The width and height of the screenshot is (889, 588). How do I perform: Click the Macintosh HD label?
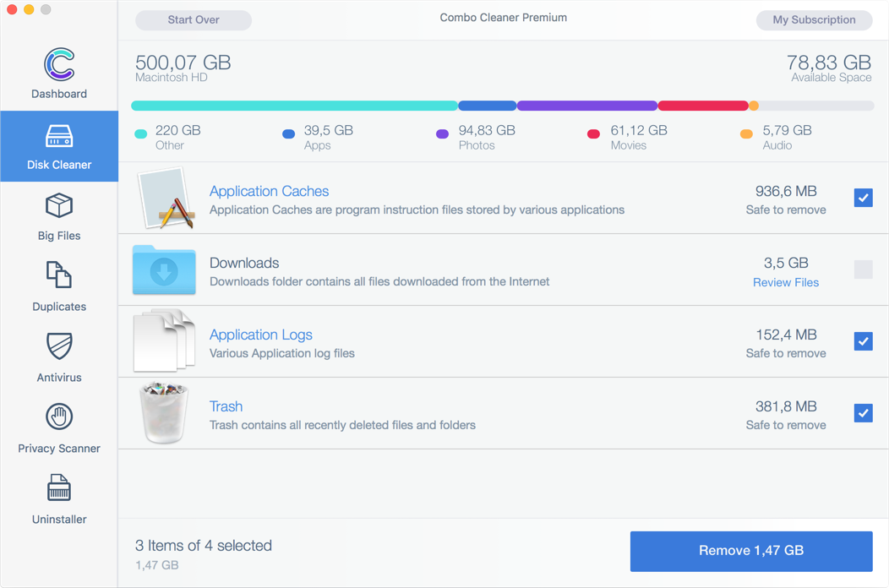pyautogui.click(x=172, y=78)
